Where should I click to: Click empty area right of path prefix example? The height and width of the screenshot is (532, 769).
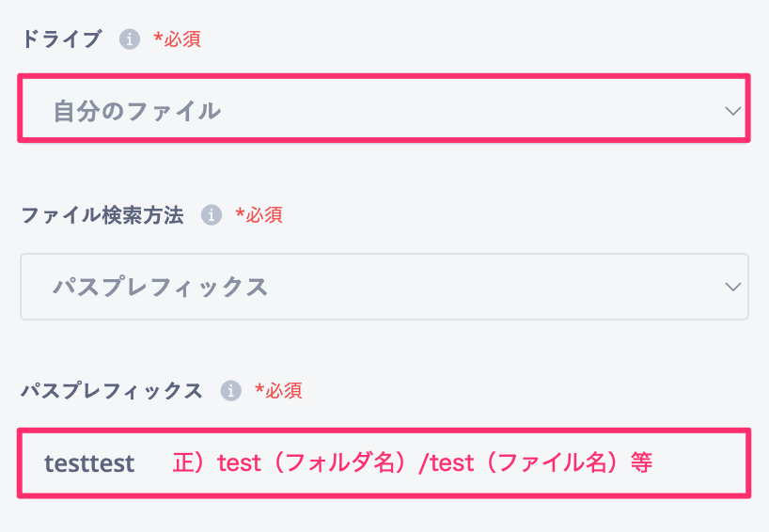coord(698,463)
